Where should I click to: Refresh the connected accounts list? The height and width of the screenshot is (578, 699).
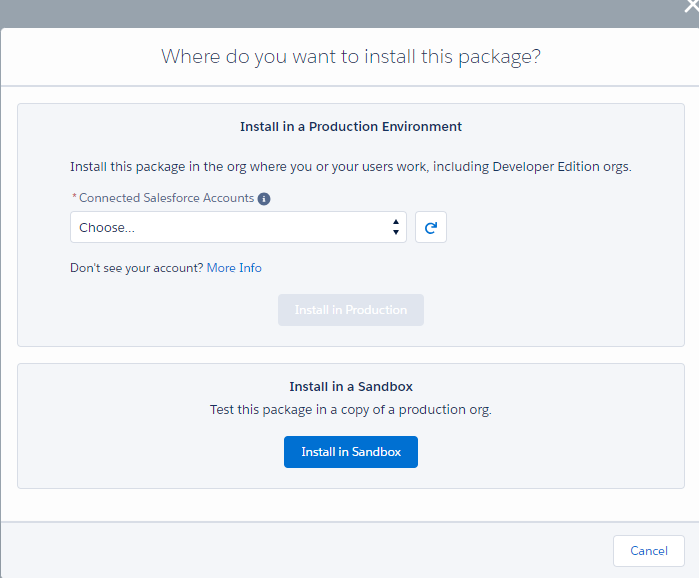tap(431, 227)
